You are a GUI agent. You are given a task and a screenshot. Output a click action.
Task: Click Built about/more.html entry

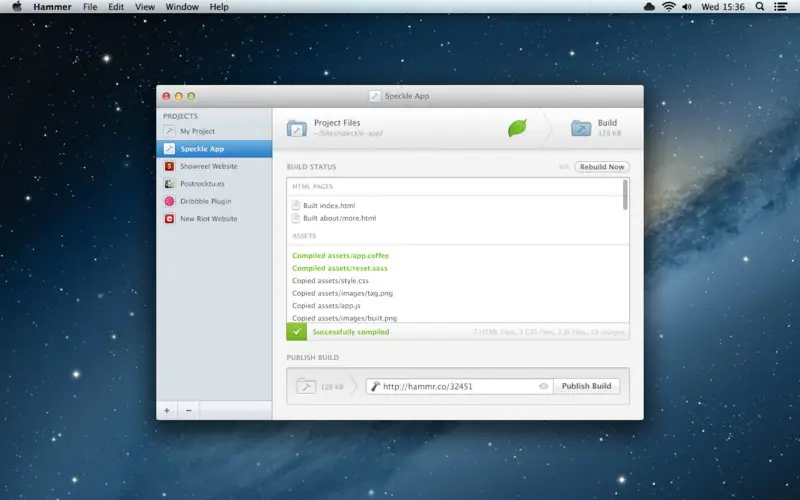pyautogui.click(x=339, y=218)
